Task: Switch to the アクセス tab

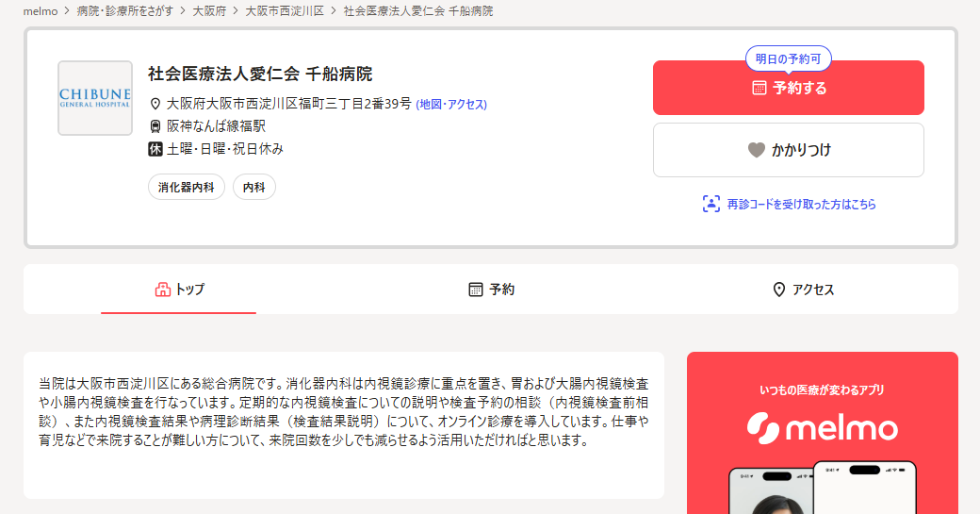Action: click(803, 290)
